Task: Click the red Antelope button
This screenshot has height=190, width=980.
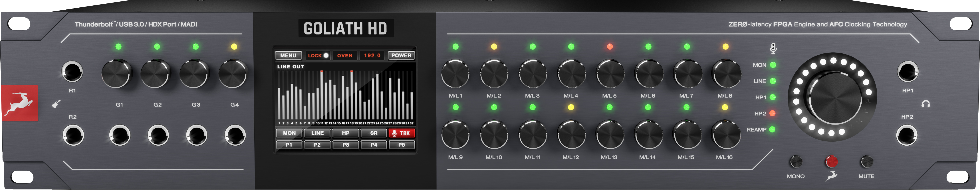Action: [x=831, y=162]
